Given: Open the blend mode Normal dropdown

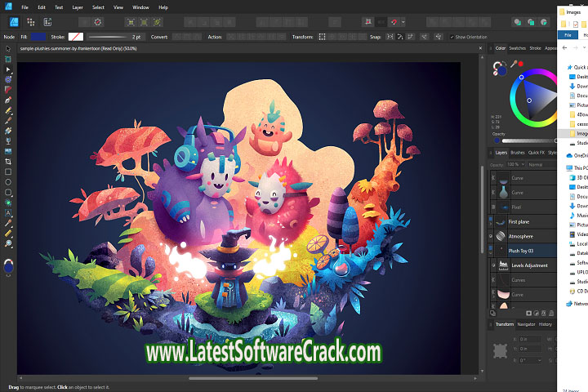Looking at the screenshot, I should coord(542,165).
